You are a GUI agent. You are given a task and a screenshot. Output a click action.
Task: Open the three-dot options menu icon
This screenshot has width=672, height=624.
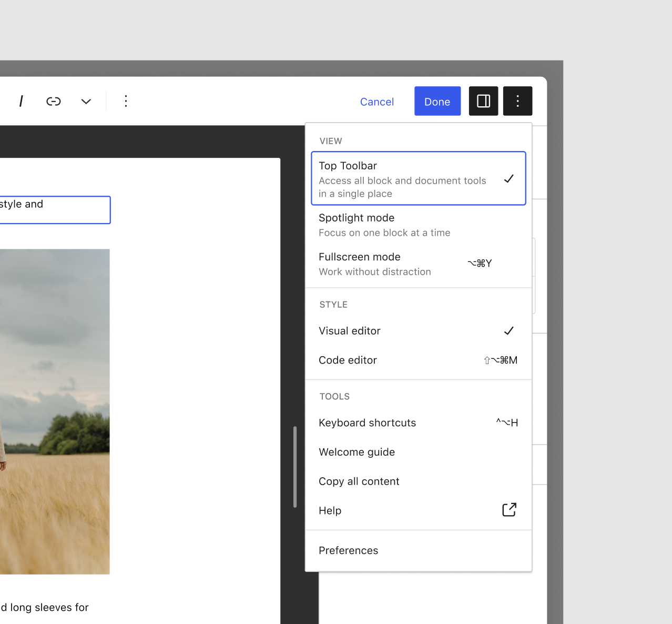click(517, 101)
